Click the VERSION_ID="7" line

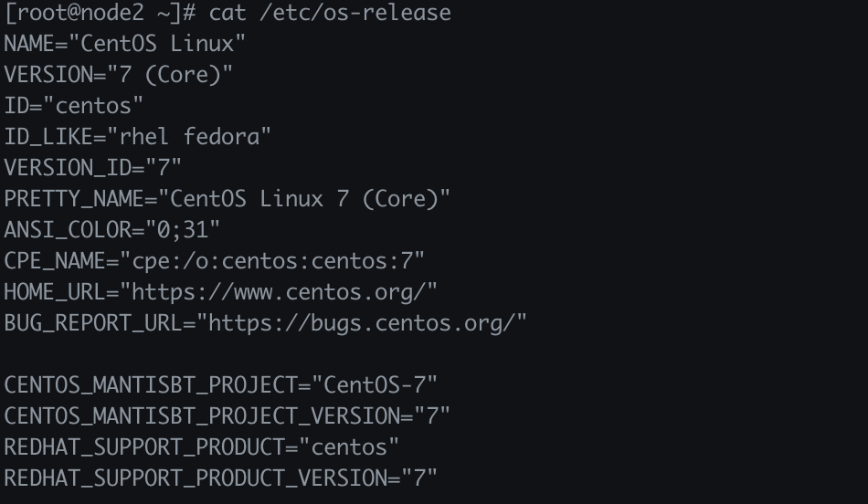tap(93, 168)
